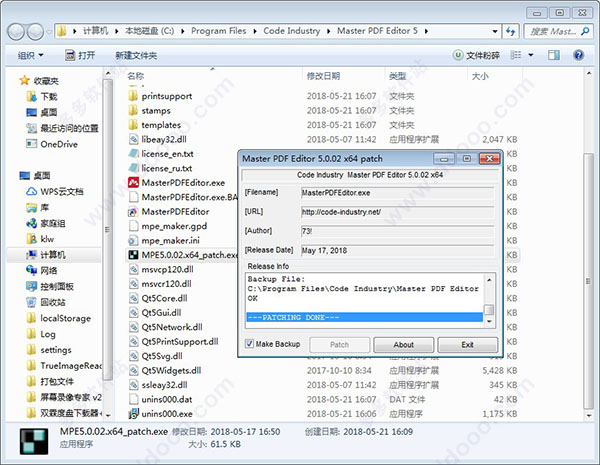This screenshot has width=600, height=465.
Task: Select license_en.txt file
Action: [167, 154]
